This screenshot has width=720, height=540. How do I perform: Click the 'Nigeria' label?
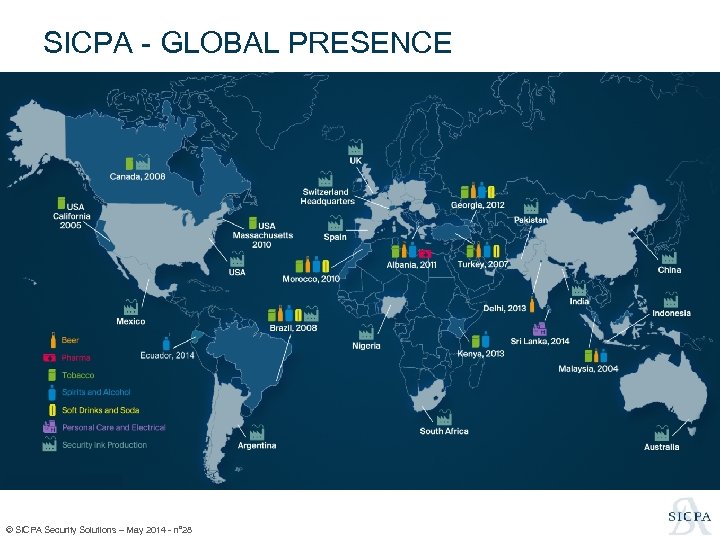tap(366, 346)
